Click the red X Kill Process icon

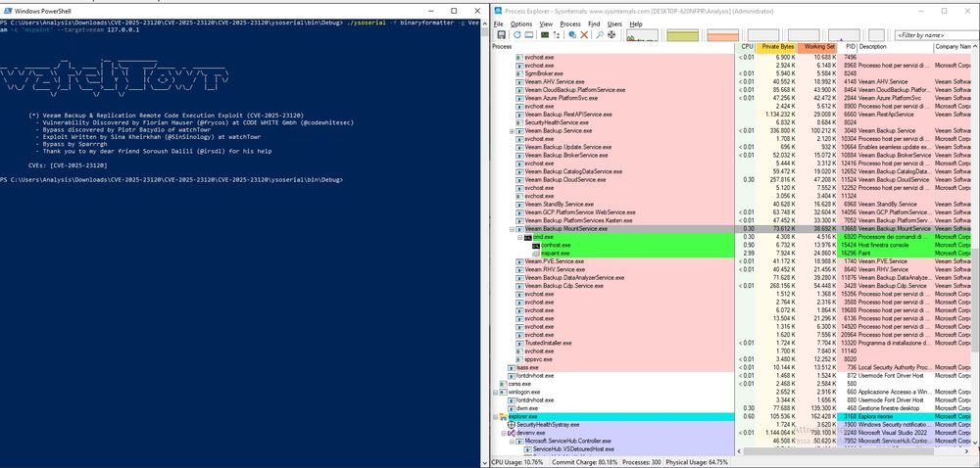point(584,35)
